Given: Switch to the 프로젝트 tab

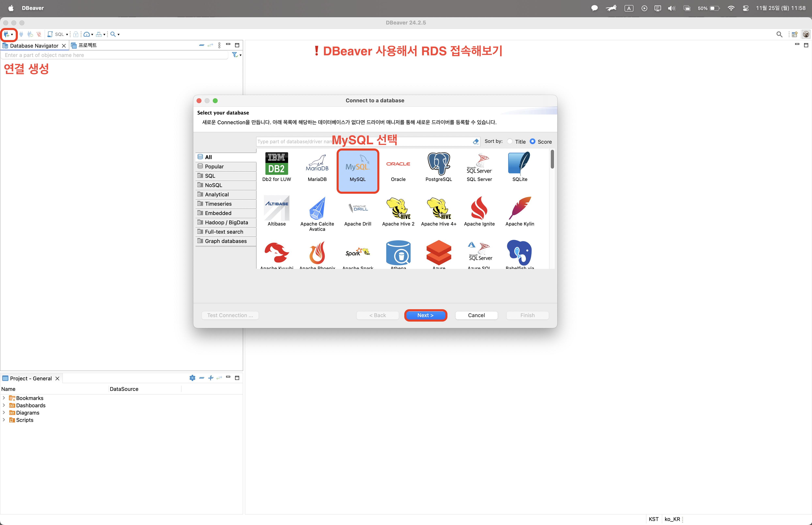Looking at the screenshot, I should (x=84, y=45).
